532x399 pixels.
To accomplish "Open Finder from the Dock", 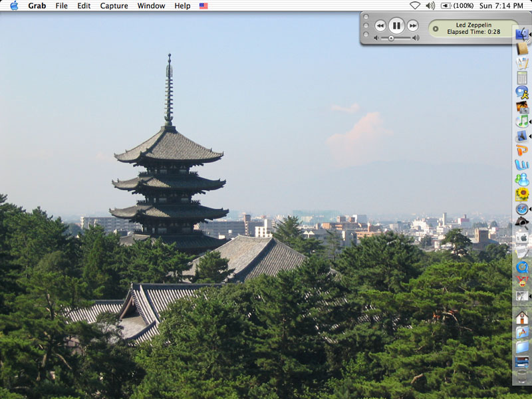I will point(522,33).
